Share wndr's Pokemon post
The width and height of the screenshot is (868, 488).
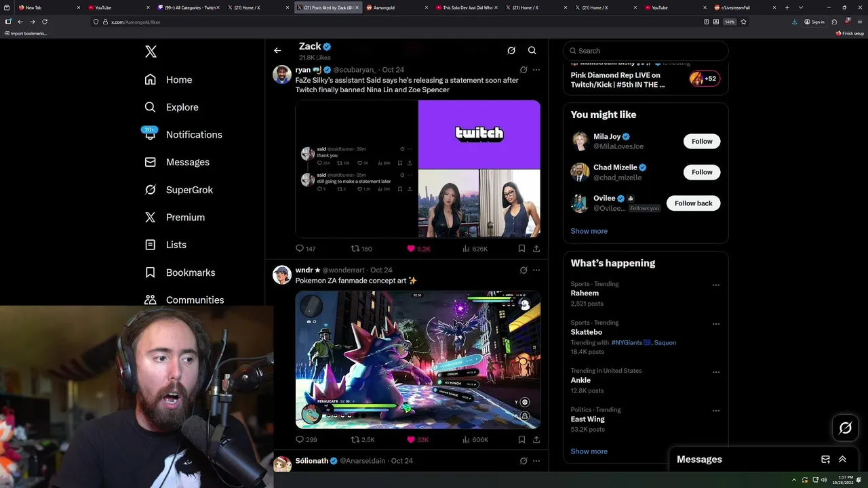click(536, 440)
